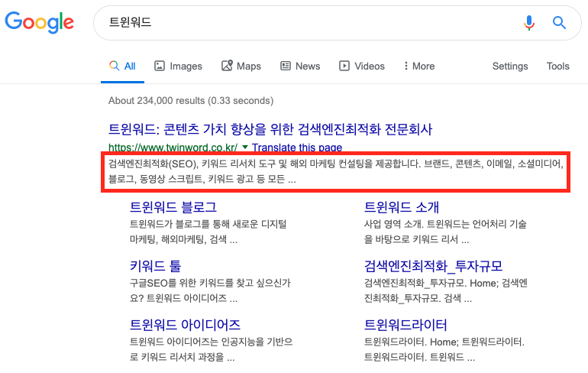Open the Videos tab

pos(362,66)
